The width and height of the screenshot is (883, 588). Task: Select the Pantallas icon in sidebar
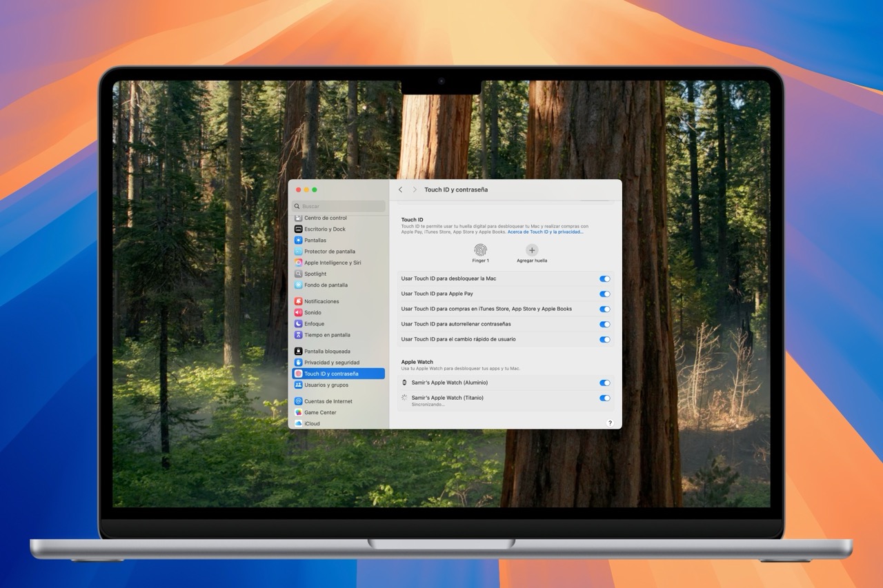(298, 240)
